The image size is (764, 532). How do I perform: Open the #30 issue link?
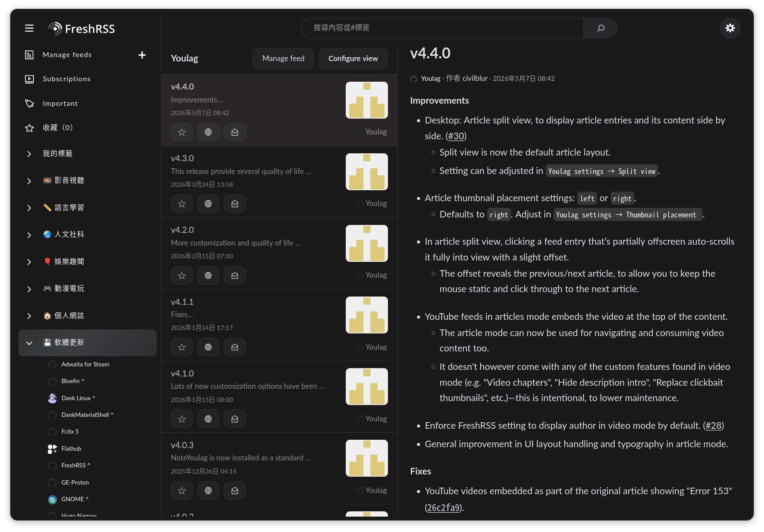click(456, 136)
